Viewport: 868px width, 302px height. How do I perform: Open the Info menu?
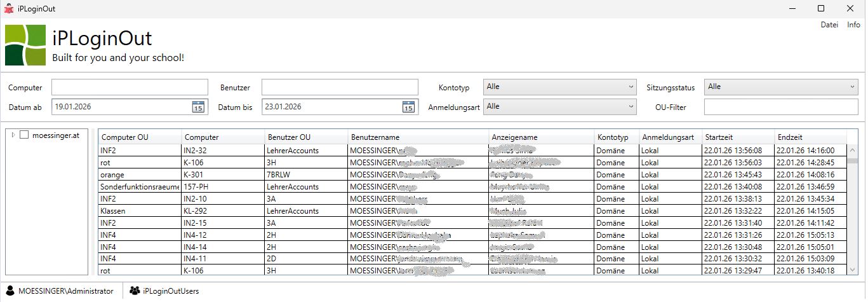(x=853, y=25)
